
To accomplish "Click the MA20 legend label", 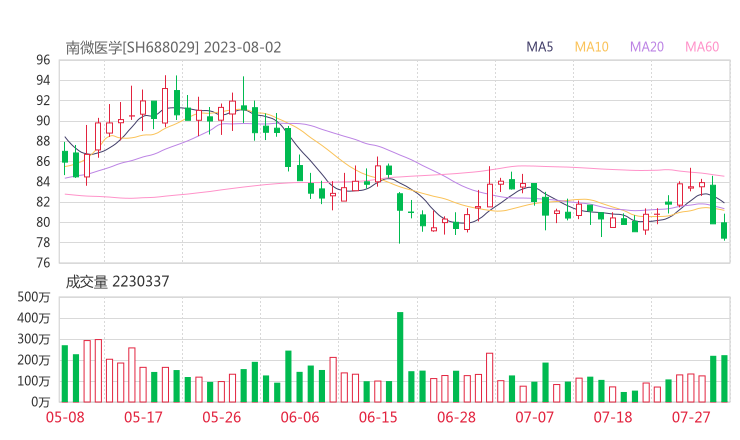I will click(x=647, y=47).
